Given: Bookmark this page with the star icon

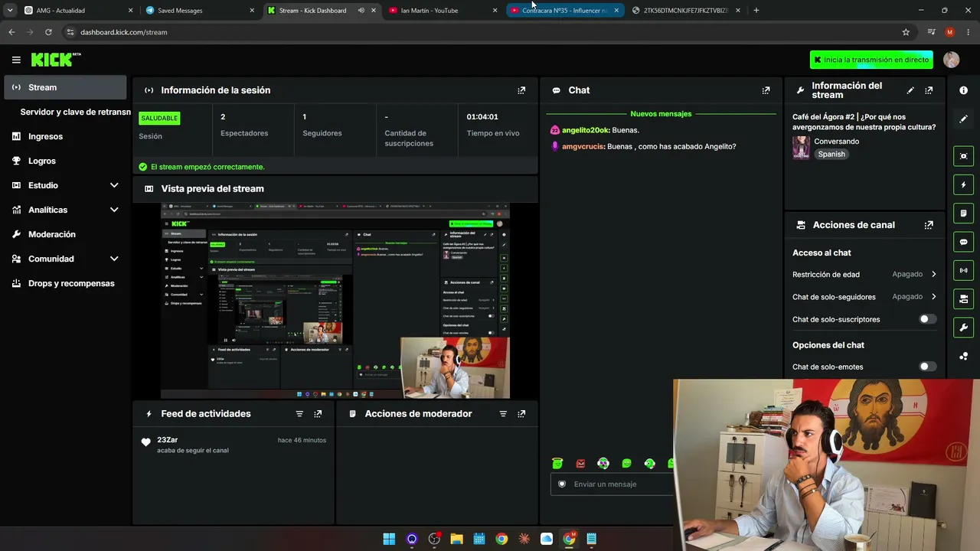Looking at the screenshot, I should [x=906, y=32].
